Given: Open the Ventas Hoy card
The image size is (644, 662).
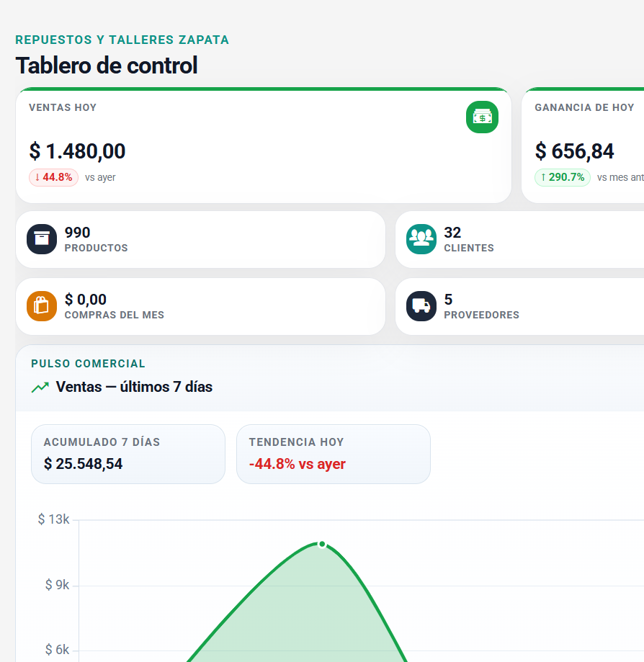Looking at the screenshot, I should pos(264,146).
